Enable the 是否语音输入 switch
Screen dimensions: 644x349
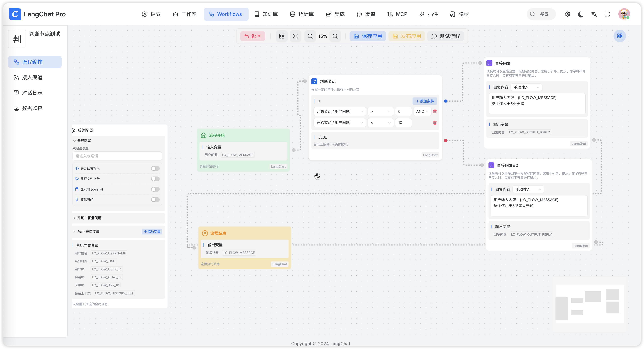(155, 168)
